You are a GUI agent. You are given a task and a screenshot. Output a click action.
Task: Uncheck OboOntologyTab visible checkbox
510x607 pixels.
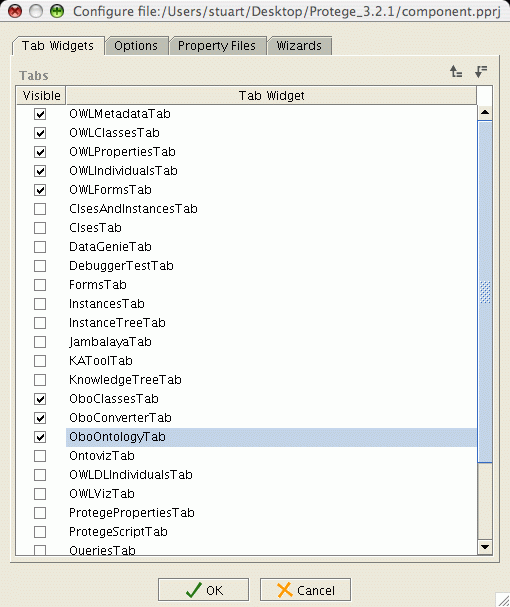[x=40, y=437]
